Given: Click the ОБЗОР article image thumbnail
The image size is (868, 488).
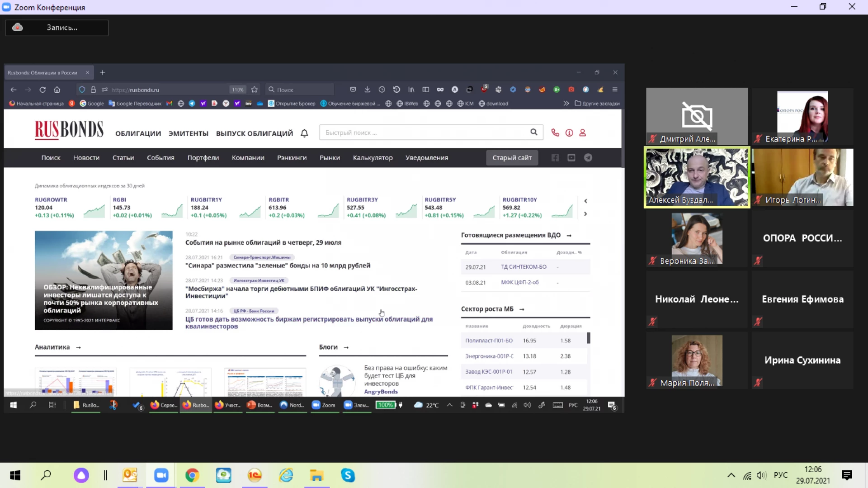Looking at the screenshot, I should pyautogui.click(x=104, y=280).
